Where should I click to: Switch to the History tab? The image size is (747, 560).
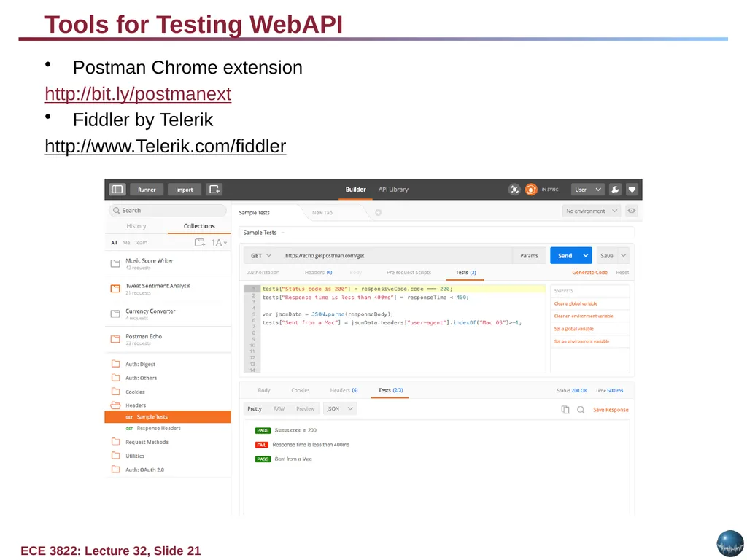[136, 226]
